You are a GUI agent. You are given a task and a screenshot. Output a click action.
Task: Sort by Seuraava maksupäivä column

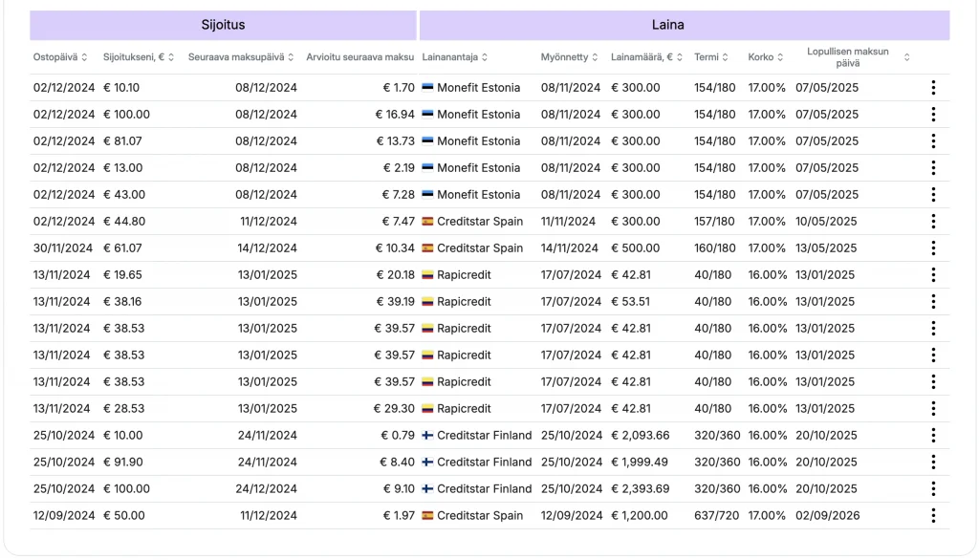pyautogui.click(x=241, y=57)
